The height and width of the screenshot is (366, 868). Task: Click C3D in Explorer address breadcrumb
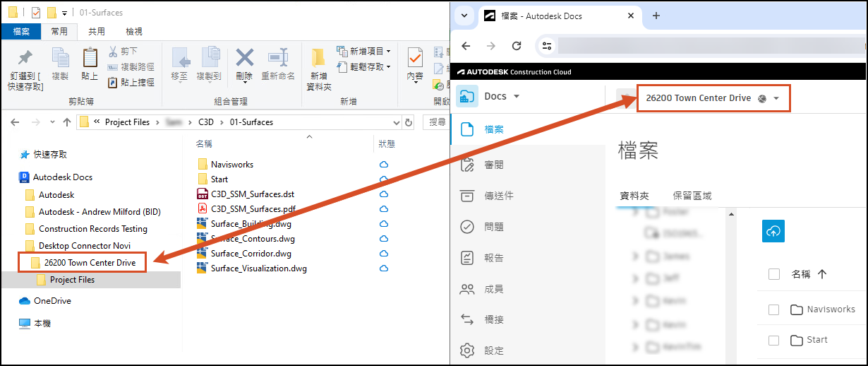(205, 122)
